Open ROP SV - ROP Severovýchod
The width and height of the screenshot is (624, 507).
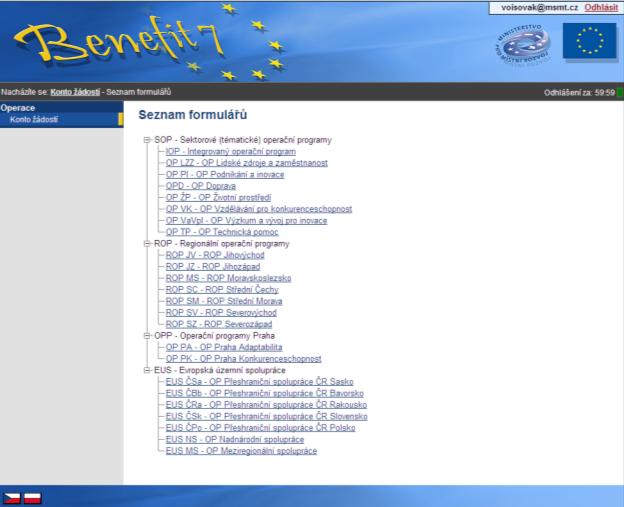click(221, 313)
